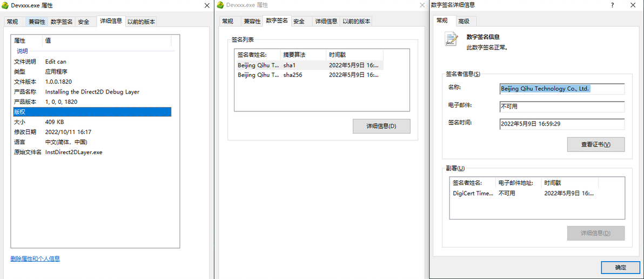
Task: Open 详细信息 tab in middle properties window
Action: coord(326,22)
